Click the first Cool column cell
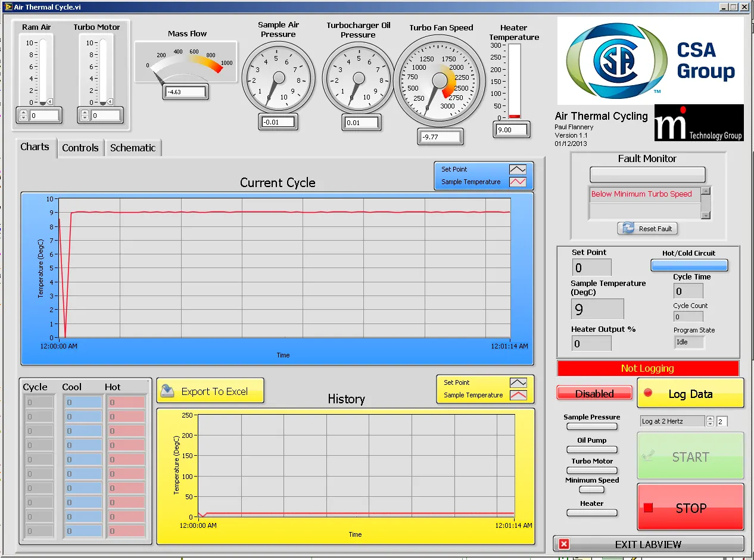The width and height of the screenshot is (754, 560). pyautogui.click(x=83, y=402)
